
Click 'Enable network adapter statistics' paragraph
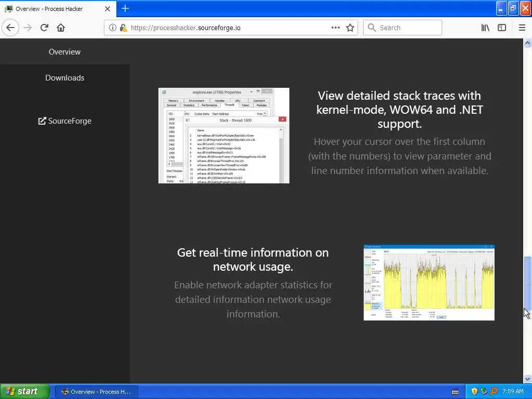point(253,299)
